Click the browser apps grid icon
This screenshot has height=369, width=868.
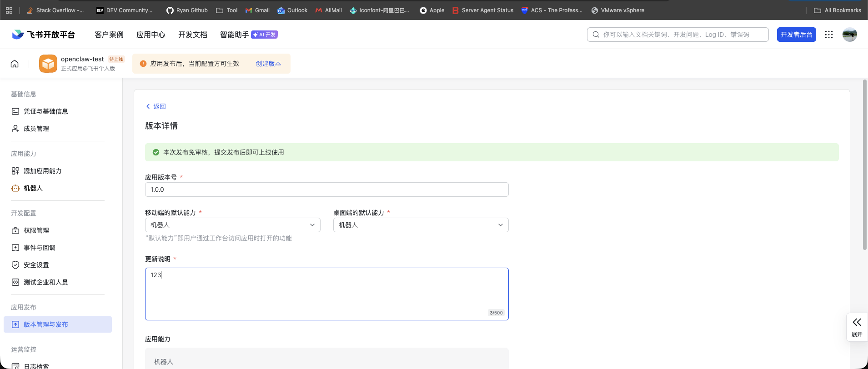[9, 10]
